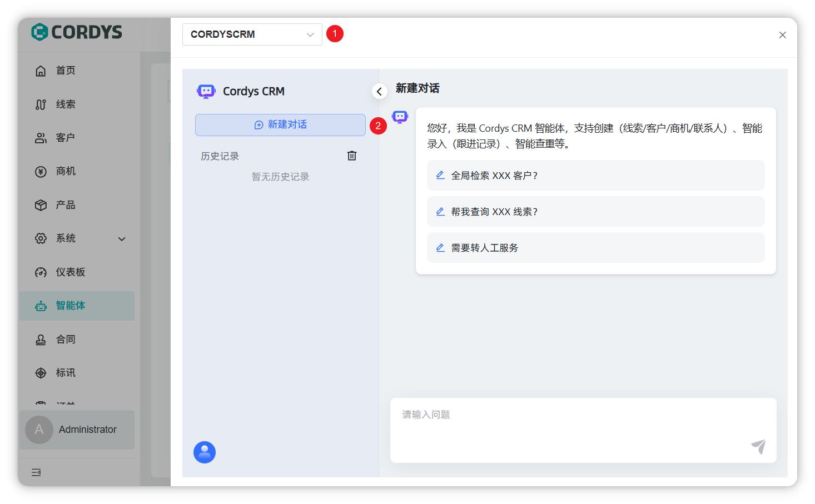Delete history with the trash icon
Viewport: 815px width, 504px height.
click(352, 156)
